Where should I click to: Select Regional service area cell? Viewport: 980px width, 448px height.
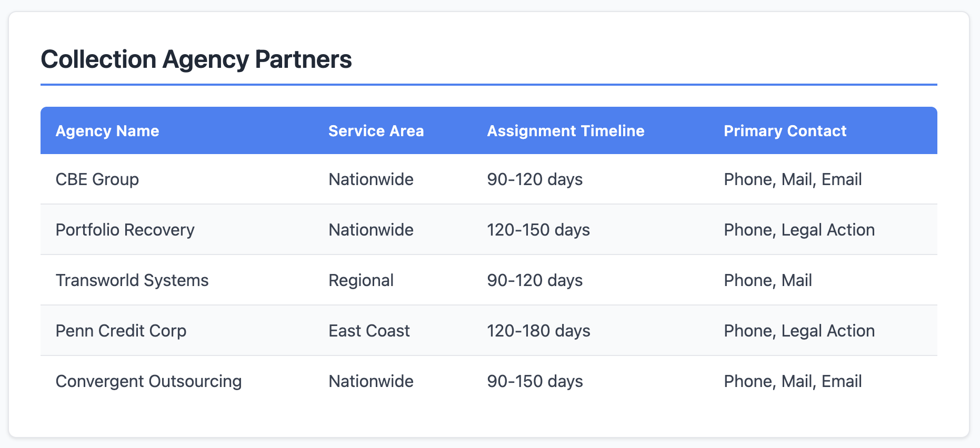pos(361,280)
